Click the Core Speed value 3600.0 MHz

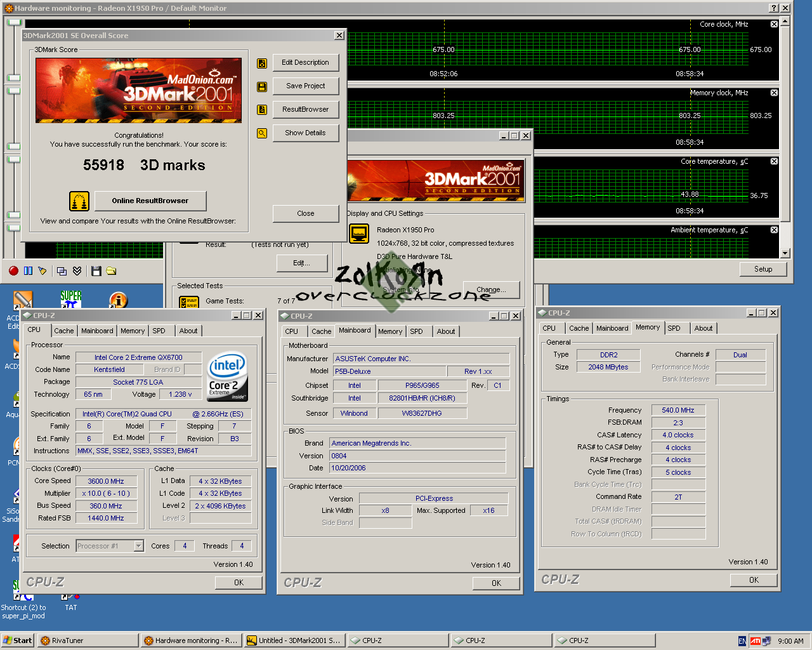[106, 481]
